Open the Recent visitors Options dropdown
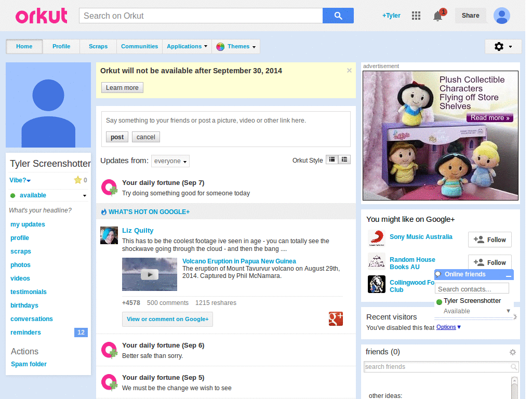 pos(448,327)
